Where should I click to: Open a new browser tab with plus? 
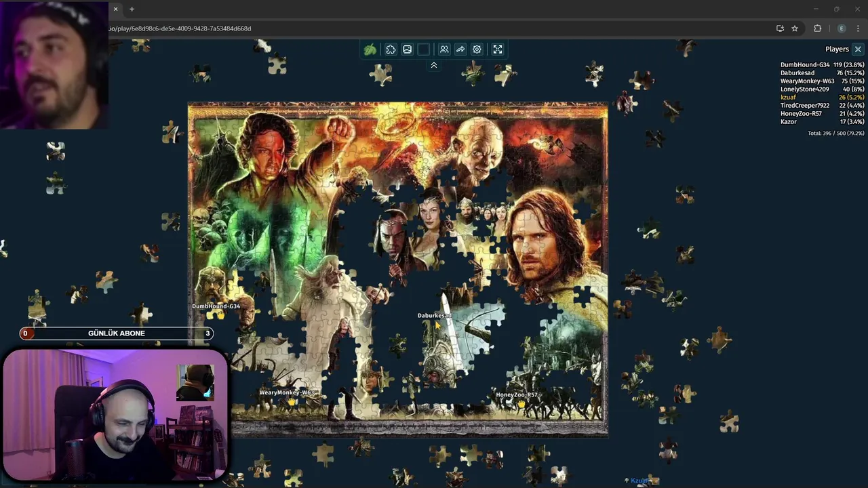(132, 9)
